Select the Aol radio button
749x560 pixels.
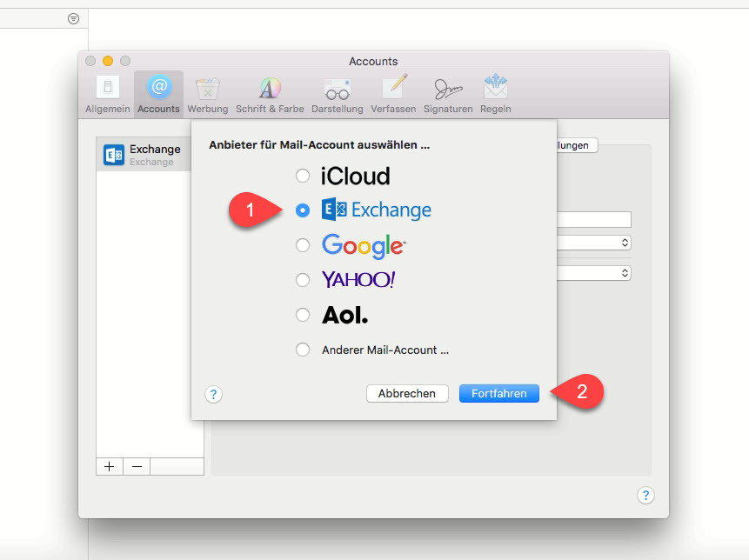[x=303, y=315]
